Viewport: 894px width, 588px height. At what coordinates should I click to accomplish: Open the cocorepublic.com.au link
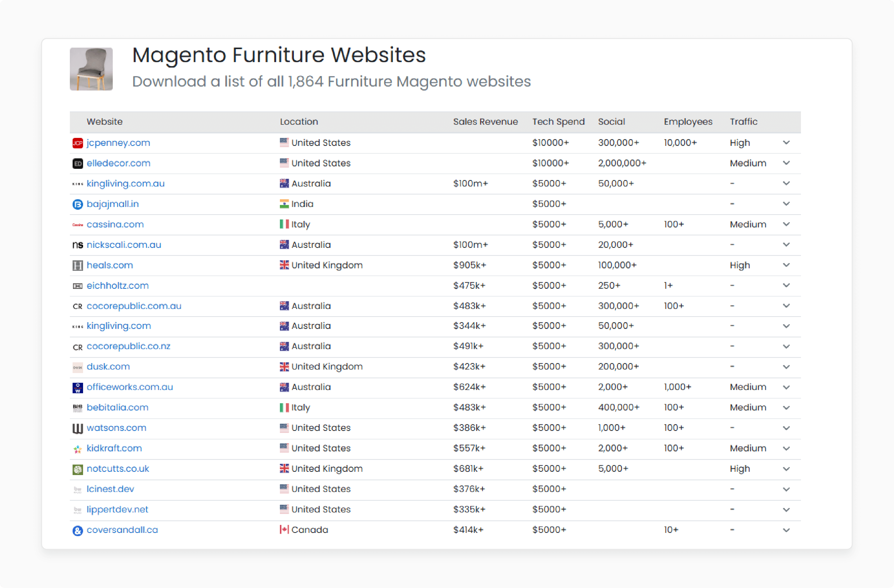click(134, 306)
